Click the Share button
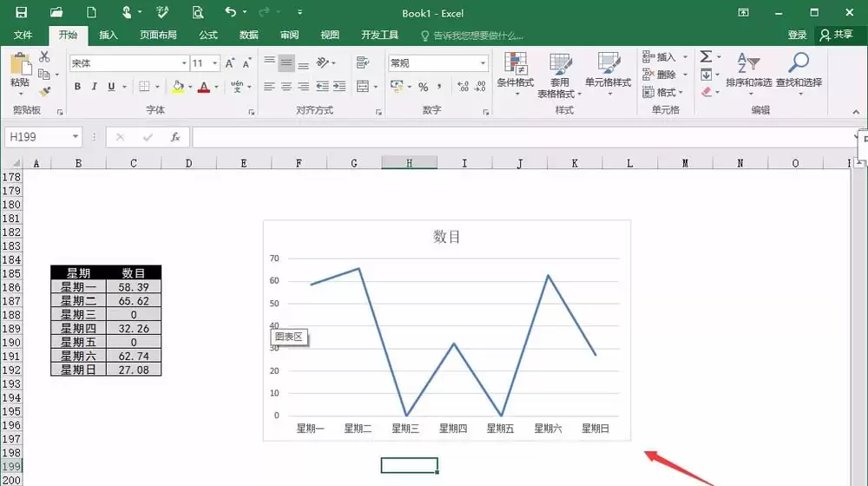Image resolution: width=868 pixels, height=486 pixels. click(x=836, y=35)
